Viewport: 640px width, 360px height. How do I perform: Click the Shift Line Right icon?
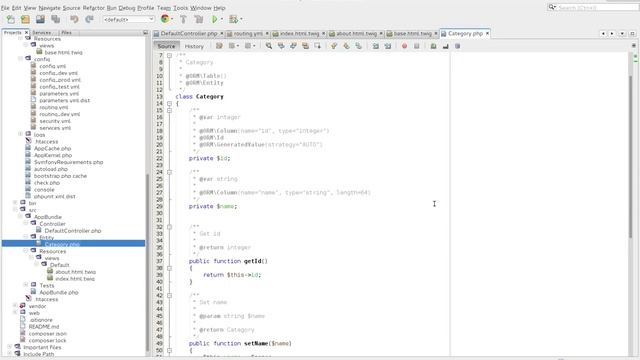pos(388,46)
